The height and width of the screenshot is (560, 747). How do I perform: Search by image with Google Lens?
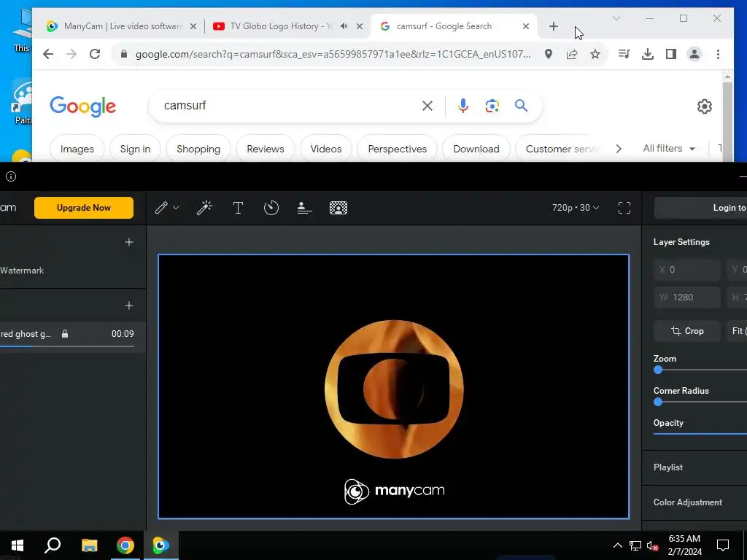[492, 106]
